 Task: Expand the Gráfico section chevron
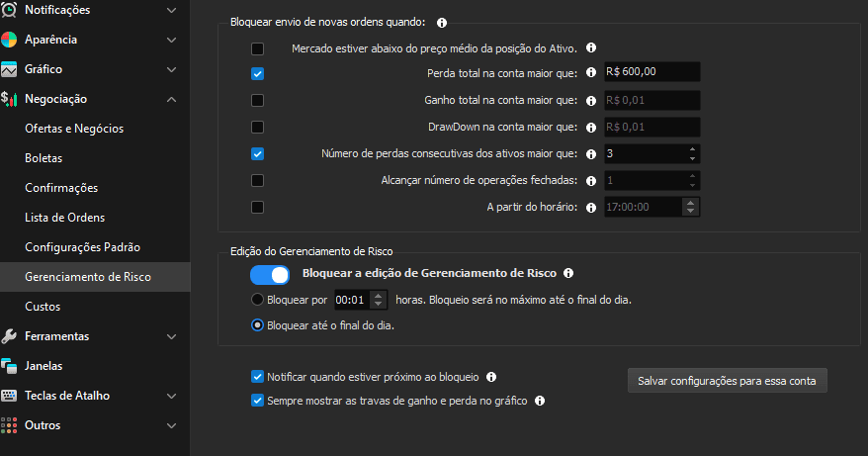(172, 70)
